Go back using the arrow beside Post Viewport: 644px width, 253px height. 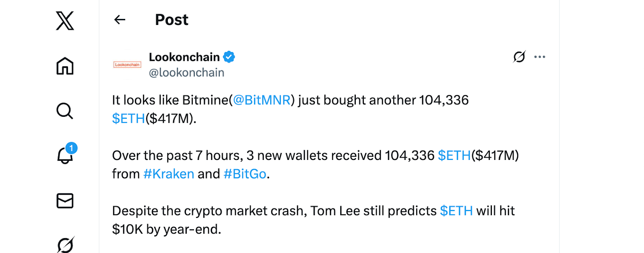click(120, 20)
